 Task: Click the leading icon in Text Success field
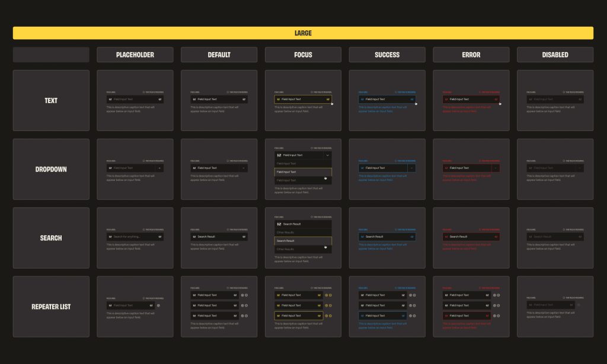pyautogui.click(x=362, y=99)
